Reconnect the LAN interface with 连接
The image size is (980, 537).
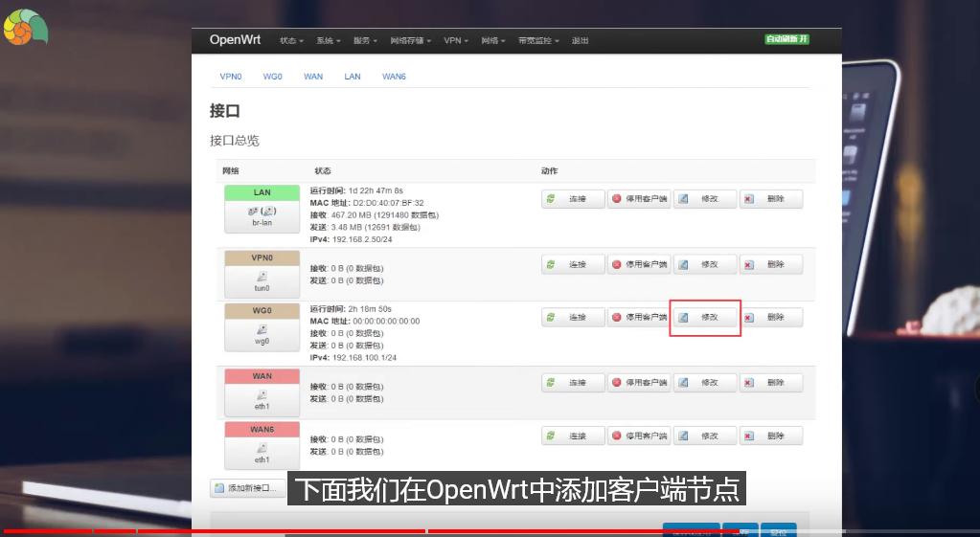click(573, 199)
